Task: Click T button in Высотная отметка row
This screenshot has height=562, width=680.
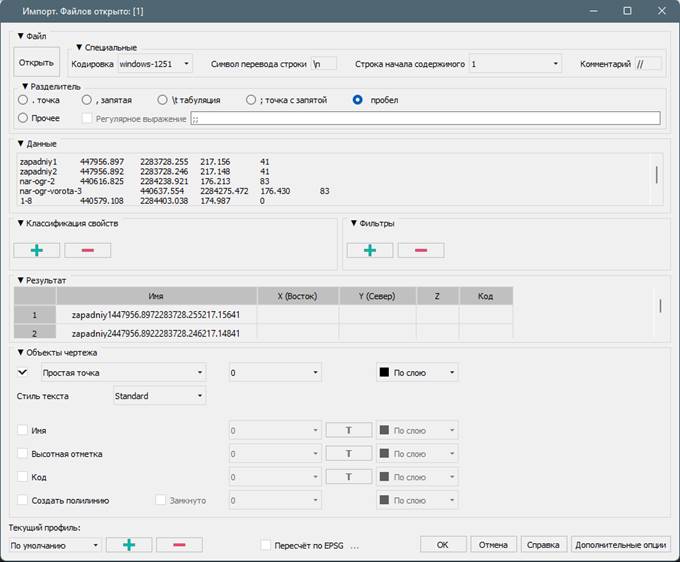Action: click(x=349, y=454)
